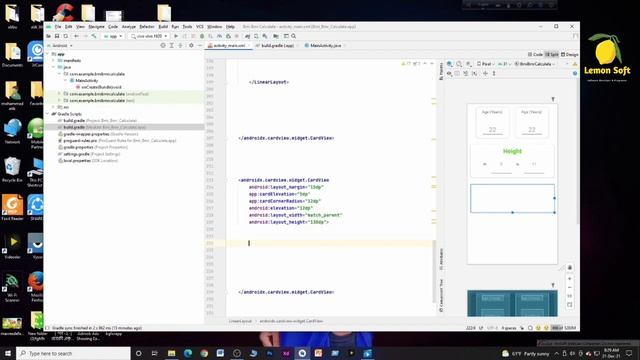Place cursor on the blank highlighted code line
The height and width of the screenshot is (360, 640).
pyautogui.click(x=331, y=243)
